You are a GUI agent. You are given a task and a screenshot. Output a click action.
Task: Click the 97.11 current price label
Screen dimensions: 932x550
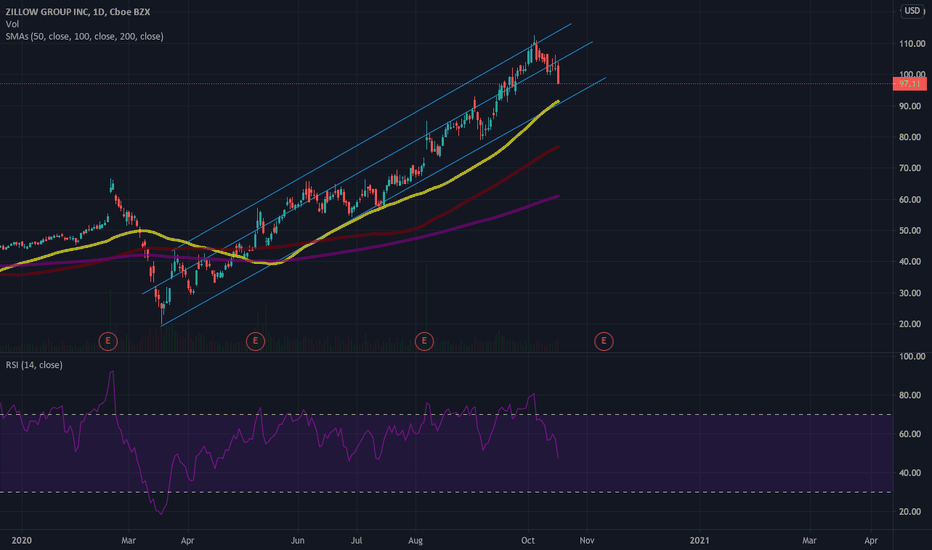coord(909,84)
